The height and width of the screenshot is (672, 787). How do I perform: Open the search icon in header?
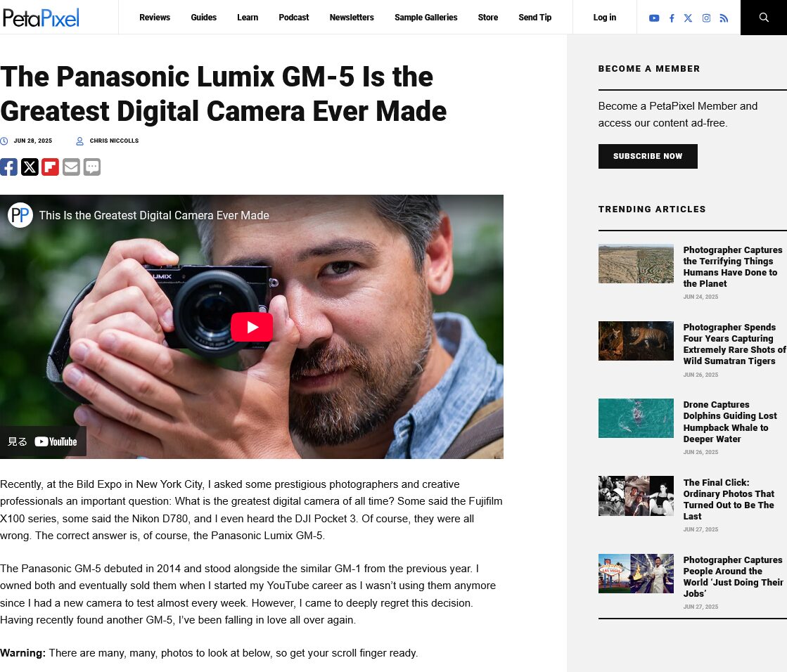point(763,18)
